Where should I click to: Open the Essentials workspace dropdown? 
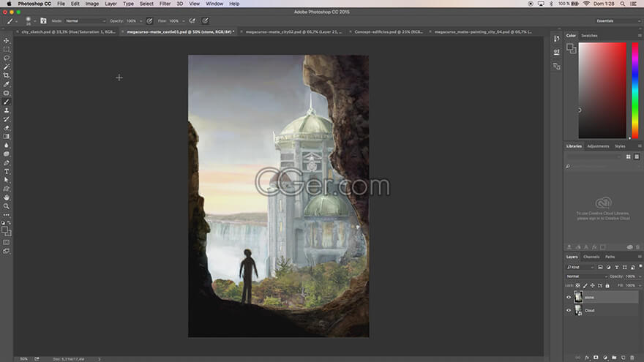pos(618,20)
